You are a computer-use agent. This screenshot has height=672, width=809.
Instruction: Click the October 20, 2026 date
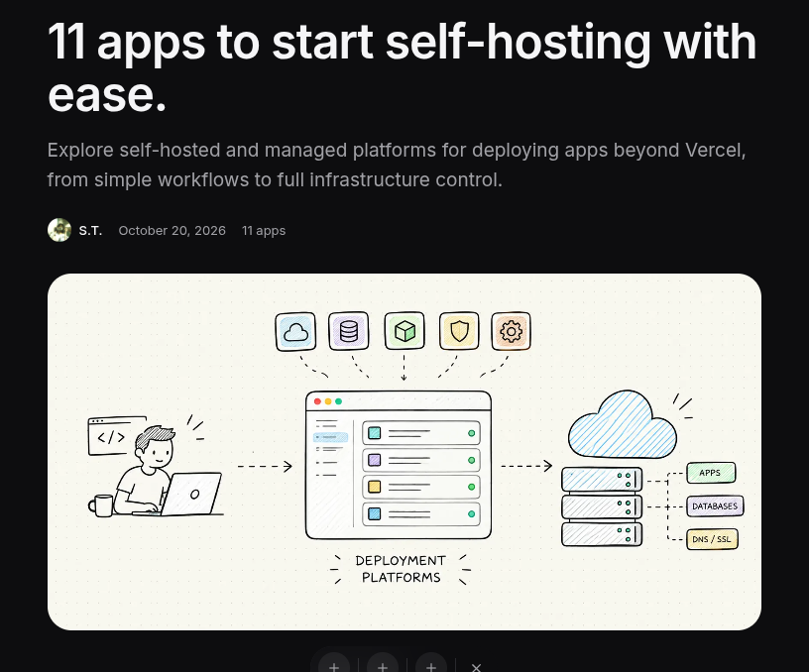pos(172,231)
